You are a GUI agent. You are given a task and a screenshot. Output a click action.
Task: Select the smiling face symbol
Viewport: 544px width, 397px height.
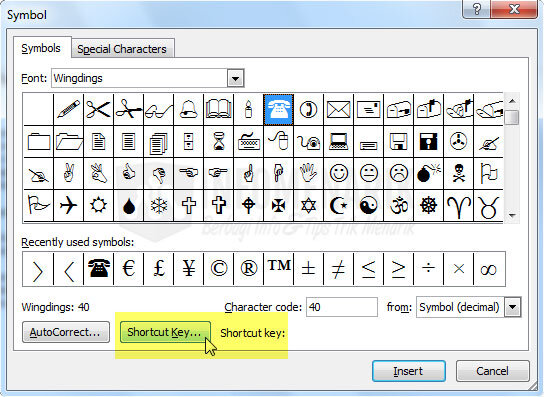[338, 173]
